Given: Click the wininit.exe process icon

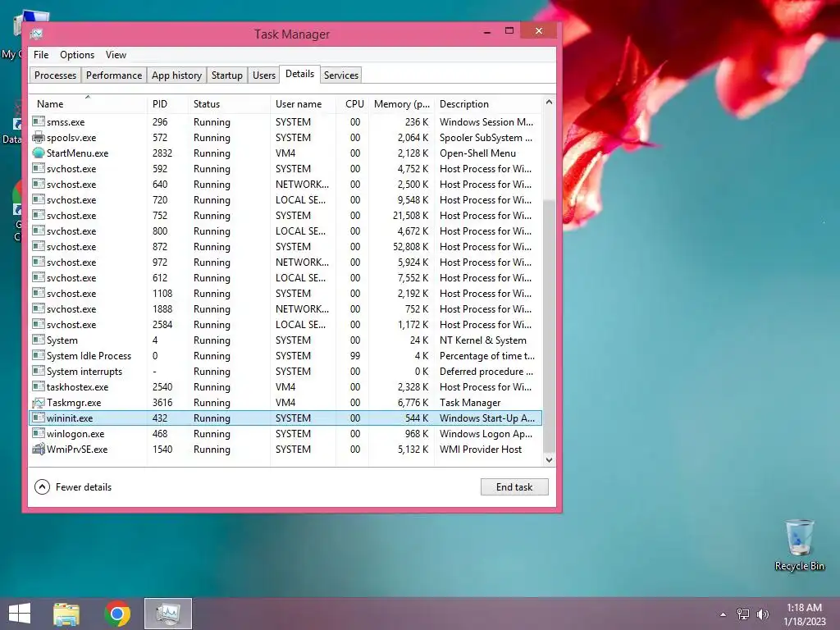Looking at the screenshot, I should coord(38,418).
